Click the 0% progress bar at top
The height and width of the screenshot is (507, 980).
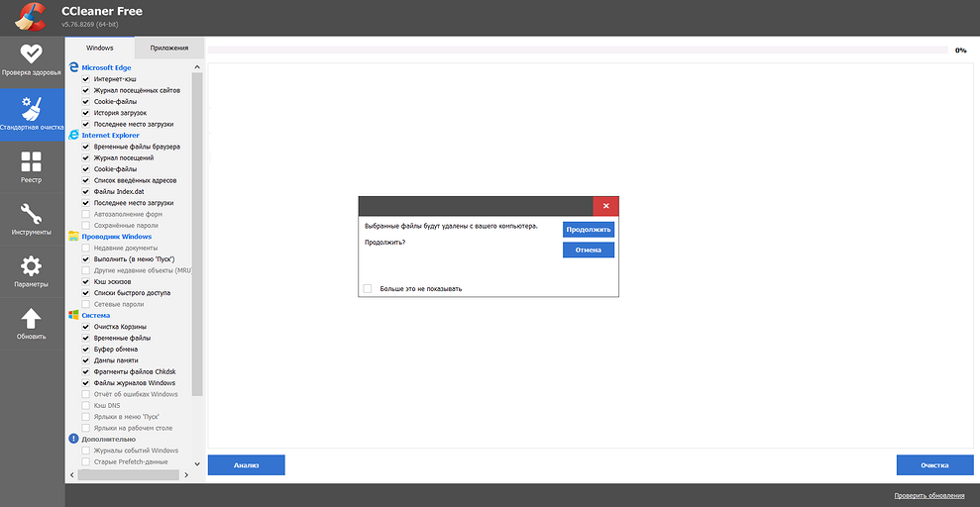[x=575, y=50]
